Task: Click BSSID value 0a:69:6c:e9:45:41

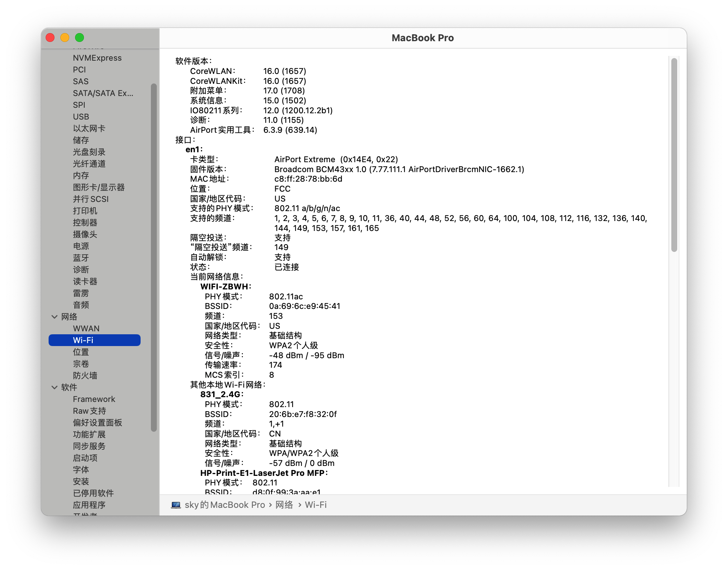Action: pos(305,306)
